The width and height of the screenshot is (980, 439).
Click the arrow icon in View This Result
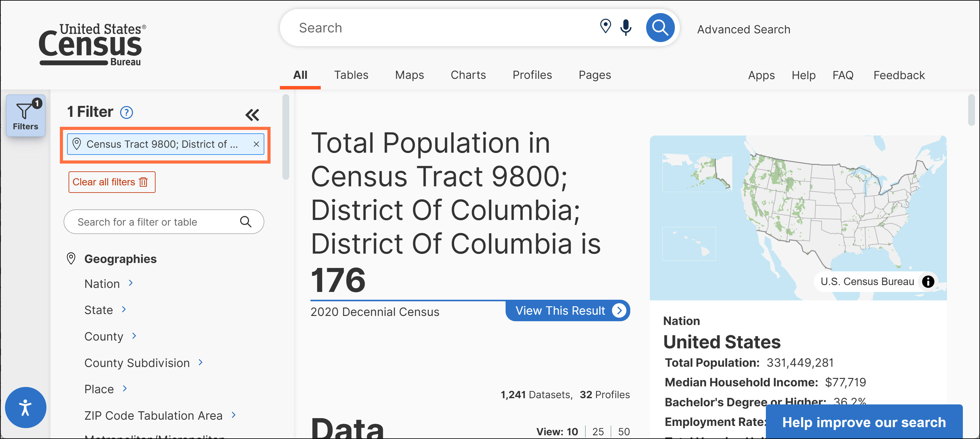(x=619, y=310)
